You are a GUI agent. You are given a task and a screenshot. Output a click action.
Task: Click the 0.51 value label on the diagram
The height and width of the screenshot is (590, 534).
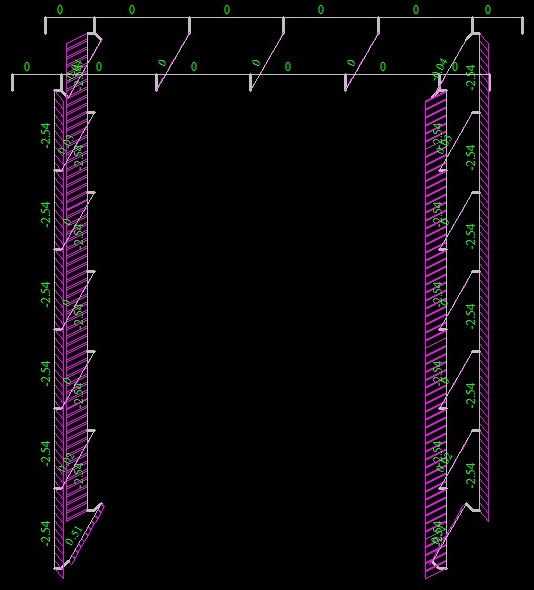coord(74,536)
